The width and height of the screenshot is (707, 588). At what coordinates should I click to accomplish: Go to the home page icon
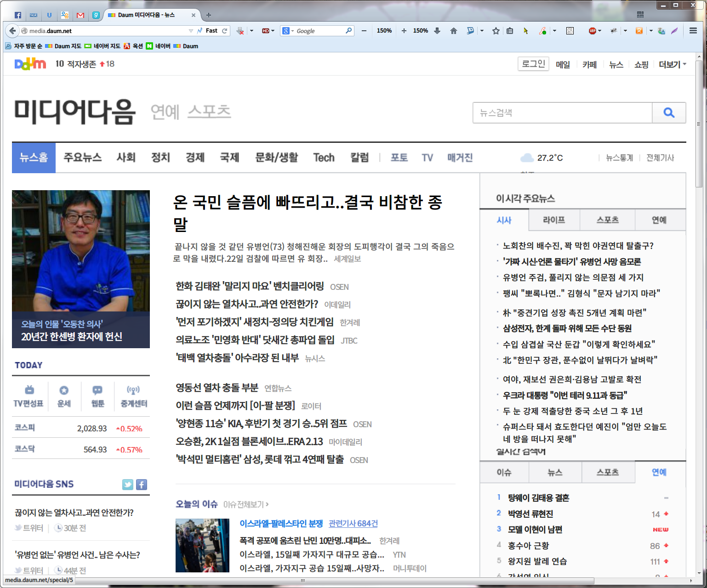[454, 31]
